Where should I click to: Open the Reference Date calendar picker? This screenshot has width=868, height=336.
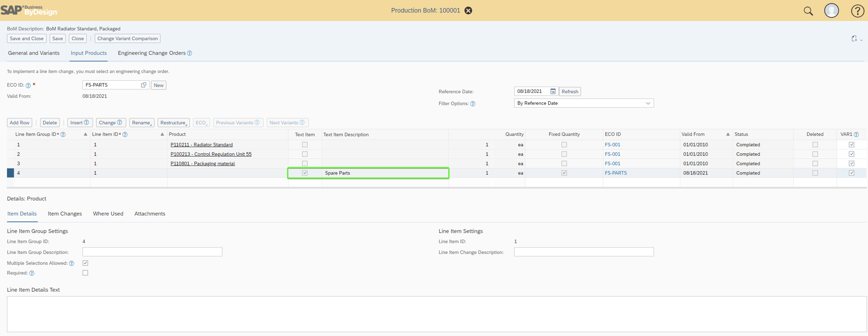click(553, 92)
